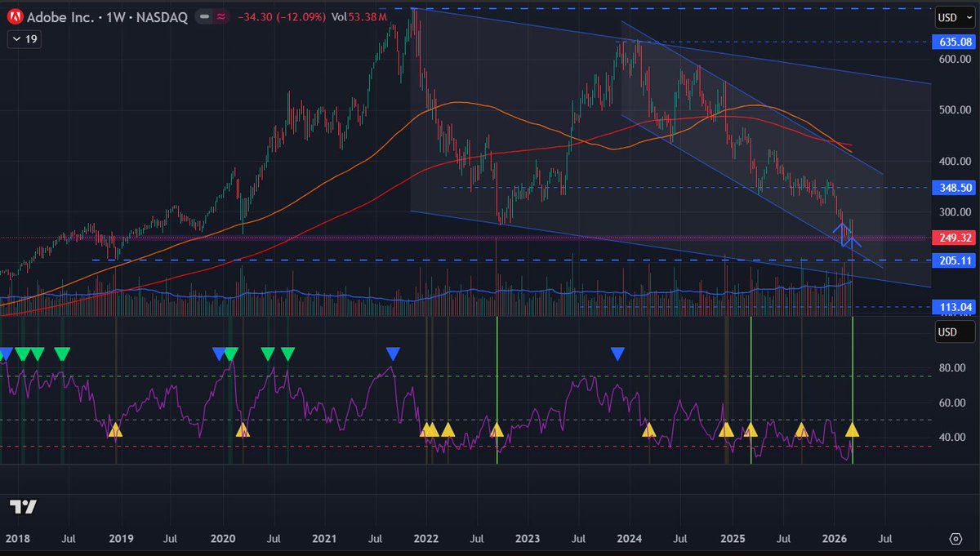Open the USD currency dropdown on the main price scale
Image resolution: width=980 pixels, height=556 pixels.
(954, 17)
